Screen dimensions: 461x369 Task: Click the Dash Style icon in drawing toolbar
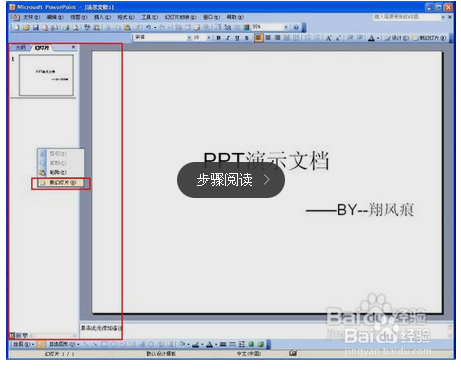point(232,344)
